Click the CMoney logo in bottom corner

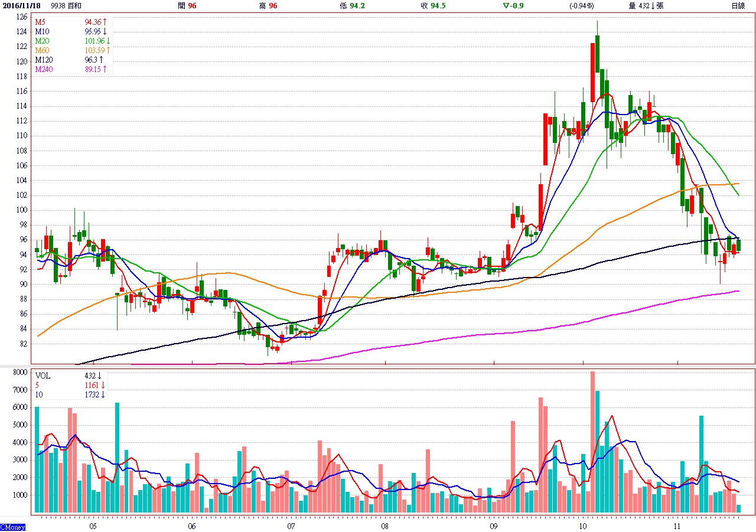[12, 527]
